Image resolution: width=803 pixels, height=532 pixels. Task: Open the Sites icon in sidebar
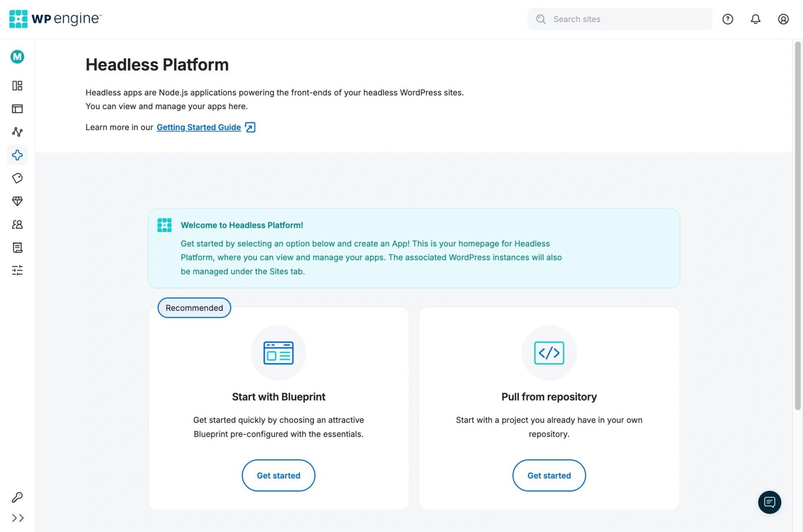(17, 109)
